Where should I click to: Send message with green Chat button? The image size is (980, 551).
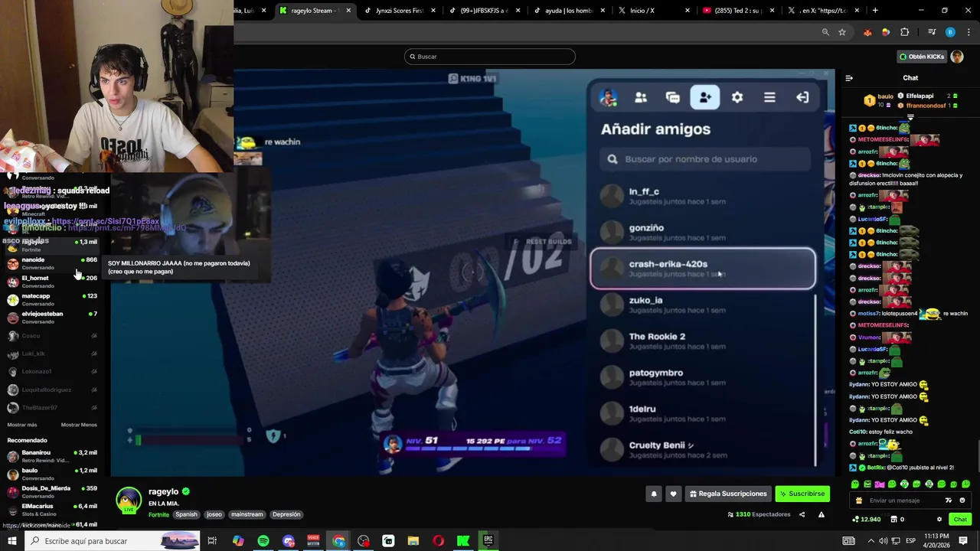[x=960, y=520]
